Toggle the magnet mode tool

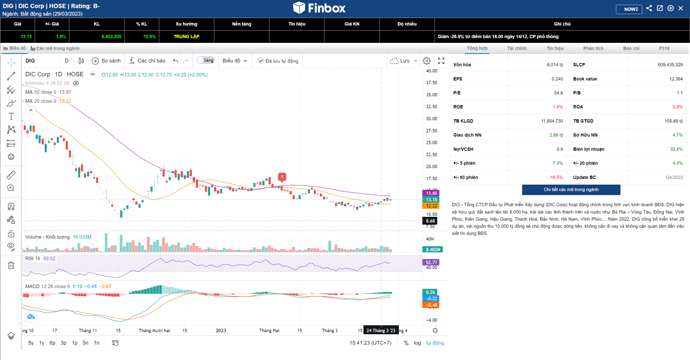click(x=11, y=206)
